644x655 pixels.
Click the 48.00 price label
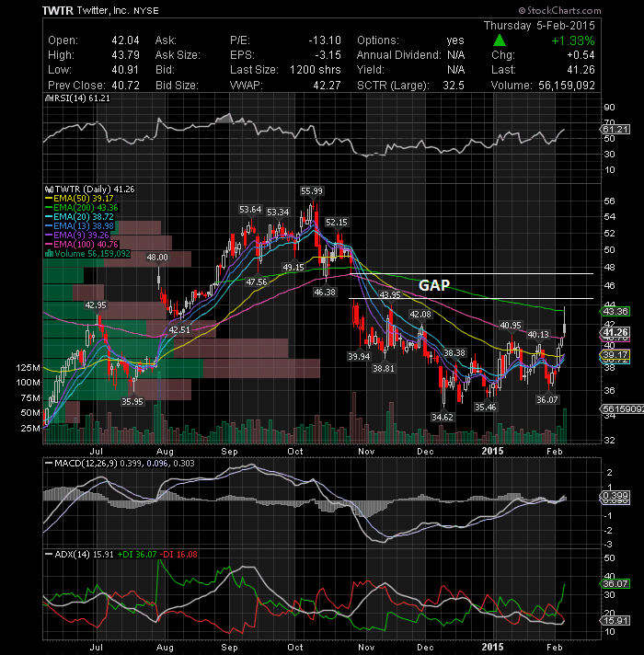[x=157, y=258]
